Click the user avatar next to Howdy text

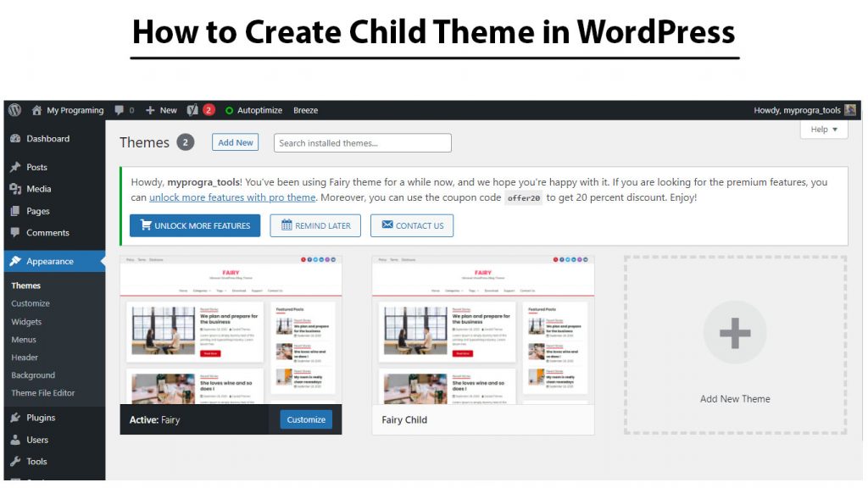pos(850,110)
